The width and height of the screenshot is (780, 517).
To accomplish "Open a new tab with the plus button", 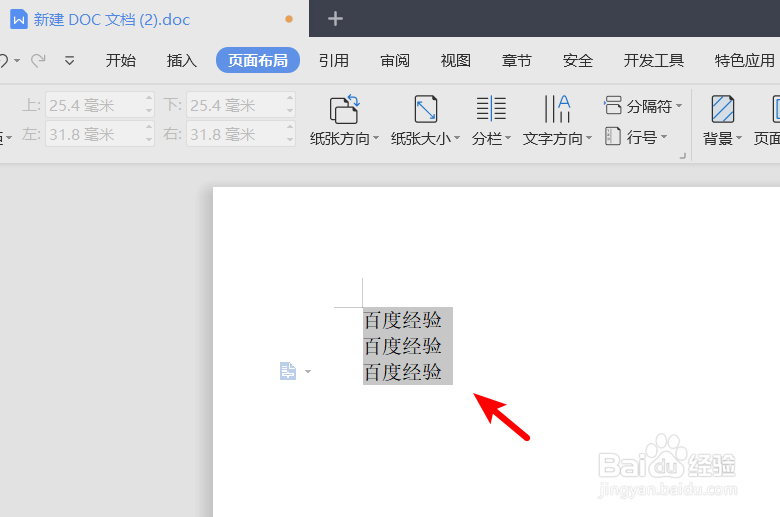I will click(x=335, y=19).
